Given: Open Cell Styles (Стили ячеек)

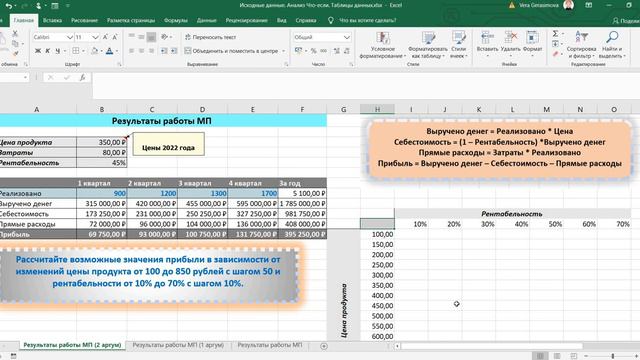Looking at the screenshot, I should coord(459,45).
